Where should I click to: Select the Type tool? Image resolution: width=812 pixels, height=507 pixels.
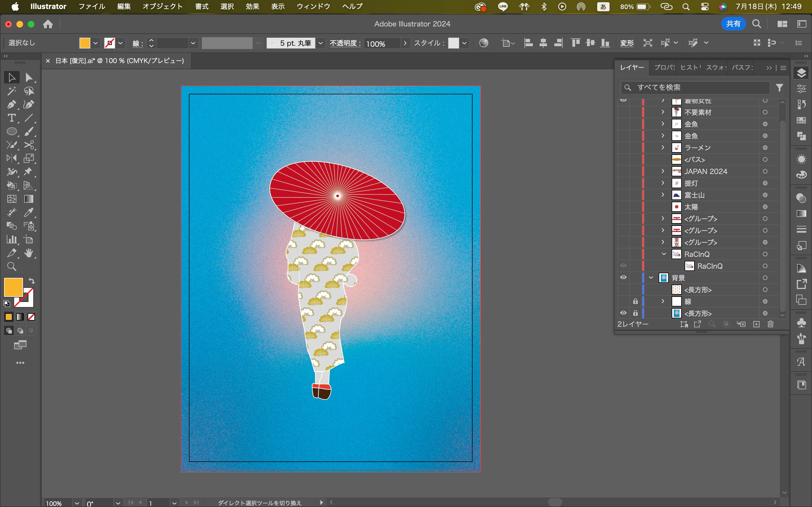point(11,118)
